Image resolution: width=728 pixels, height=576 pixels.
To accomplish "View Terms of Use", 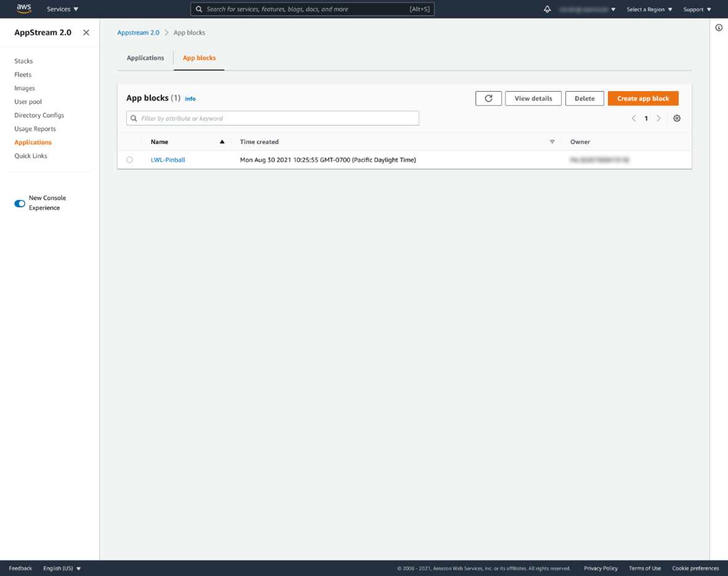I will click(645, 568).
